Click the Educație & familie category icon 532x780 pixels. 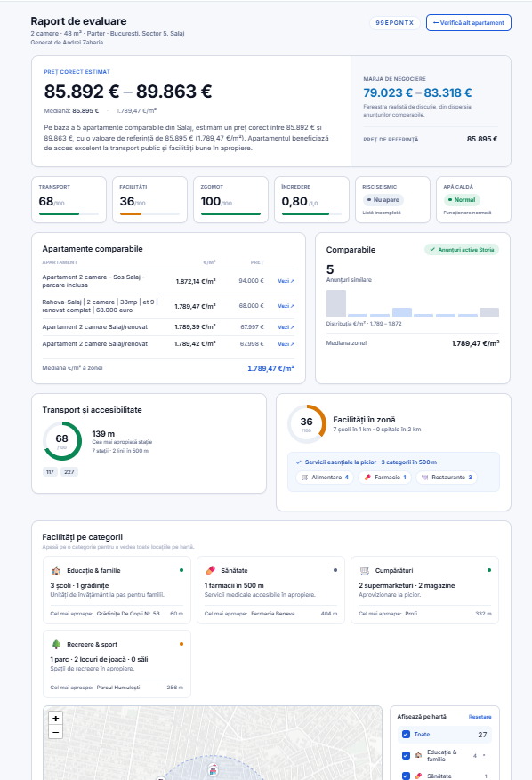coord(56,571)
